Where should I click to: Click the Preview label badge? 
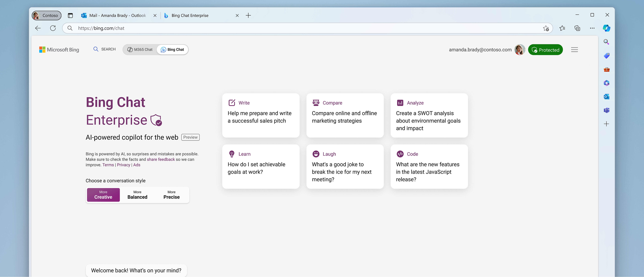(190, 137)
